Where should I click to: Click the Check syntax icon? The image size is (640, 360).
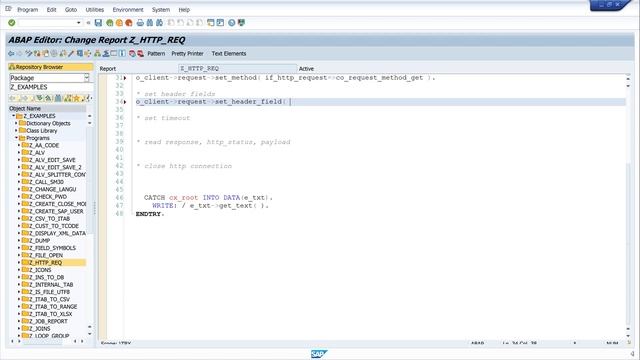(x=63, y=53)
